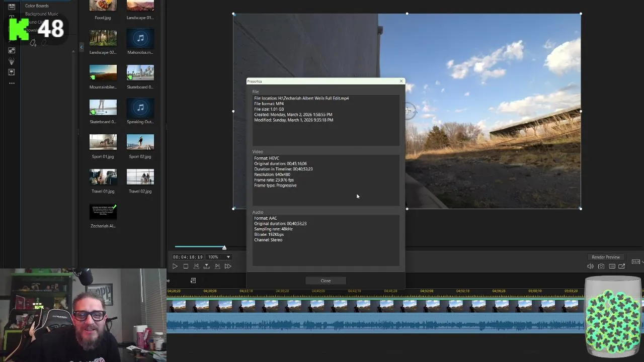The height and width of the screenshot is (362, 644).
Task: Select the Color Boards category
Action: 37,6
